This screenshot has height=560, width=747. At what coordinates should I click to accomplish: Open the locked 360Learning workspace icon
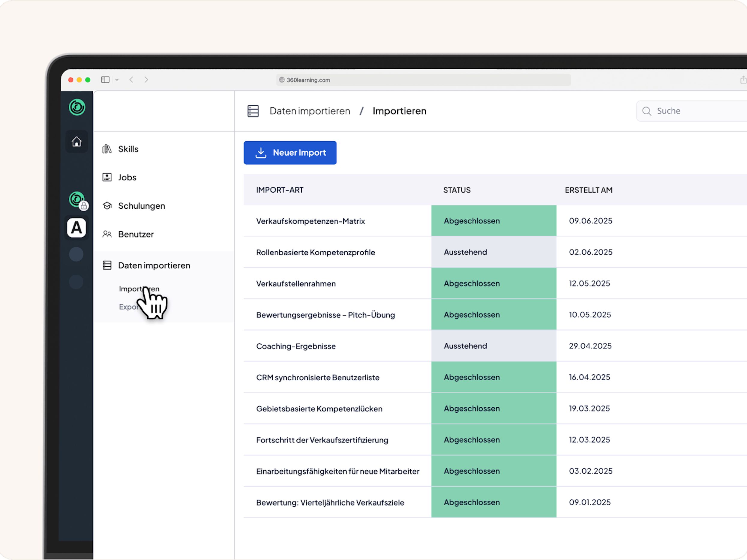77,199
